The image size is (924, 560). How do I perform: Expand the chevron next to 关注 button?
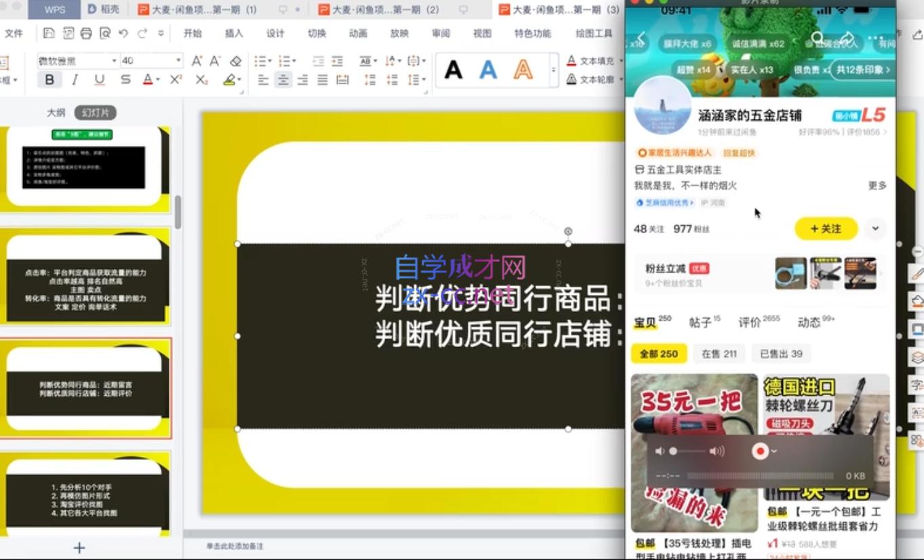point(875,228)
